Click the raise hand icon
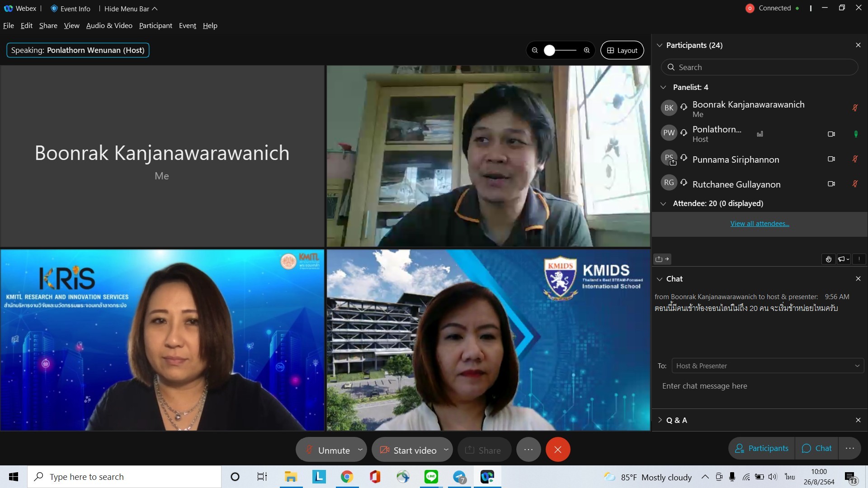868x488 pixels. pos(828,259)
